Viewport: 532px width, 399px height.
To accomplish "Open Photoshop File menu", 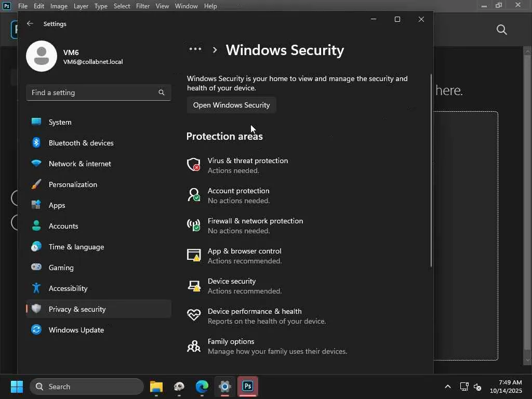I will click(x=23, y=6).
